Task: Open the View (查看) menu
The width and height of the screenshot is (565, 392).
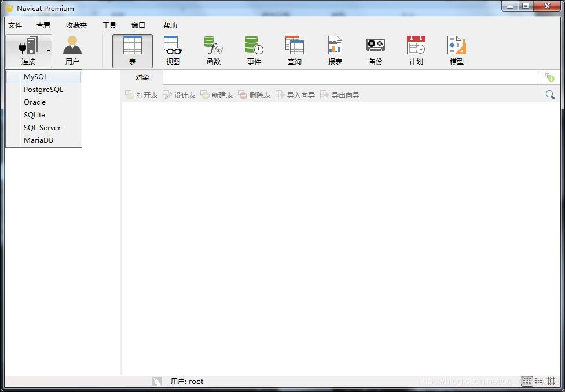Action: [43, 25]
